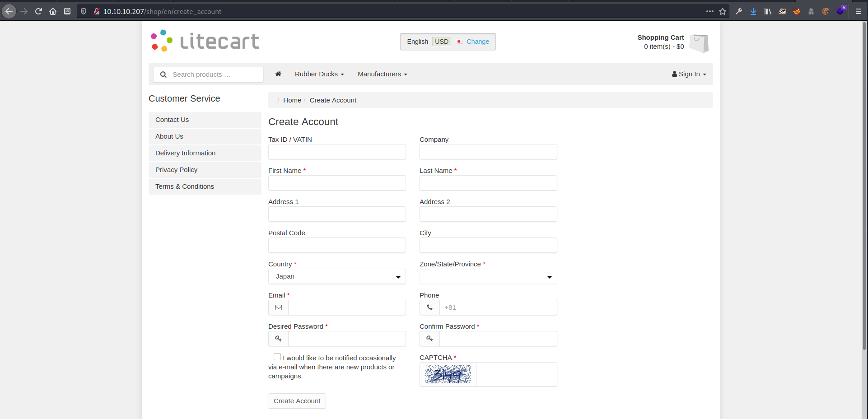
Task: Click the browser back arrow
Action: tap(9, 11)
